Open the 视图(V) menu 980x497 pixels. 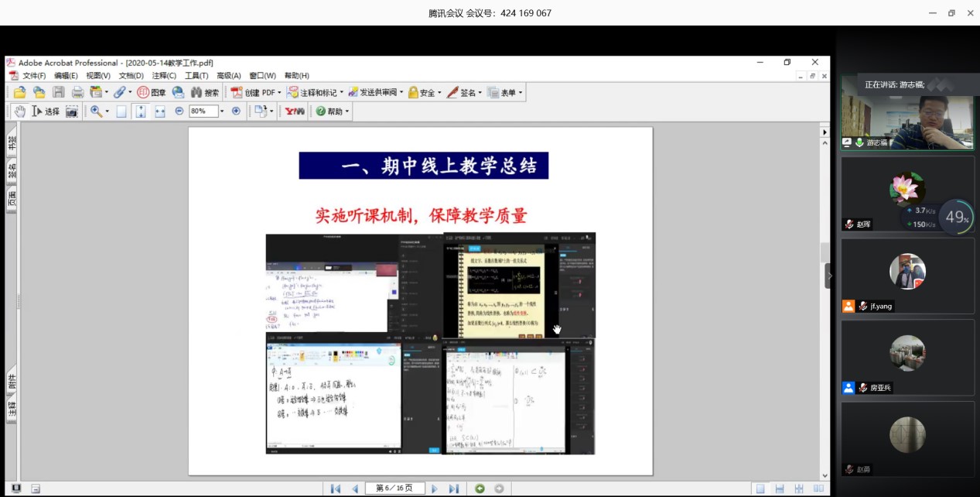pos(98,76)
